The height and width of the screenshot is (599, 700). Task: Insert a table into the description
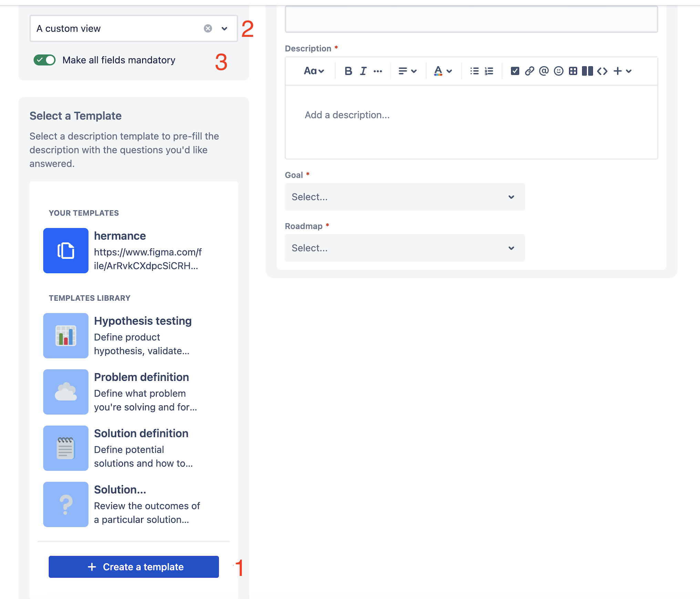[573, 71]
